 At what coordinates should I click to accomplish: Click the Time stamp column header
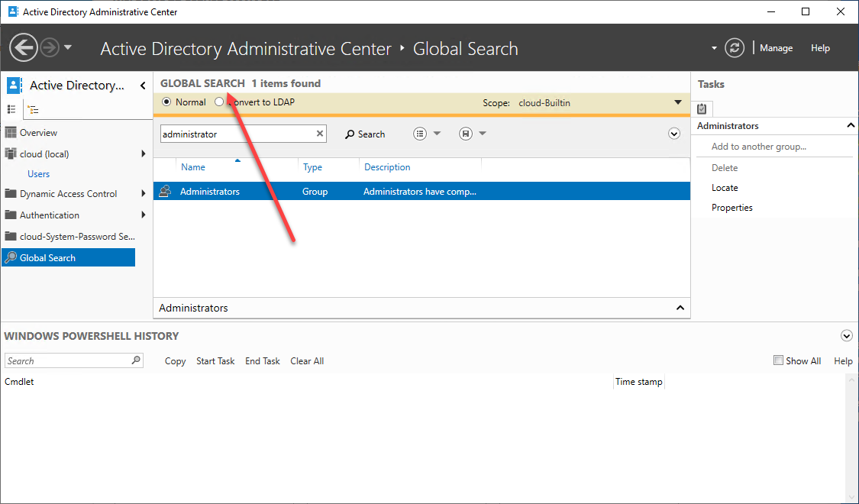639,382
